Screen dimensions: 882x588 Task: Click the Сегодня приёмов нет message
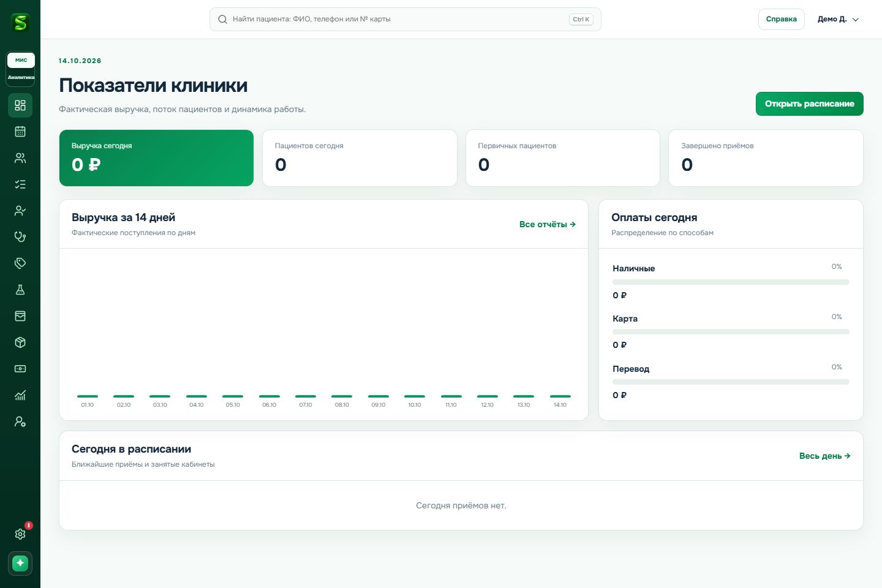461,505
